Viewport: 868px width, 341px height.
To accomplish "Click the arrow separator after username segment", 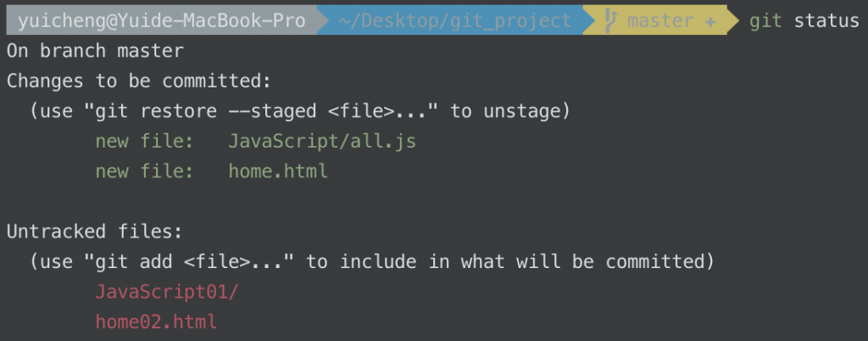I will pyautogui.click(x=323, y=20).
